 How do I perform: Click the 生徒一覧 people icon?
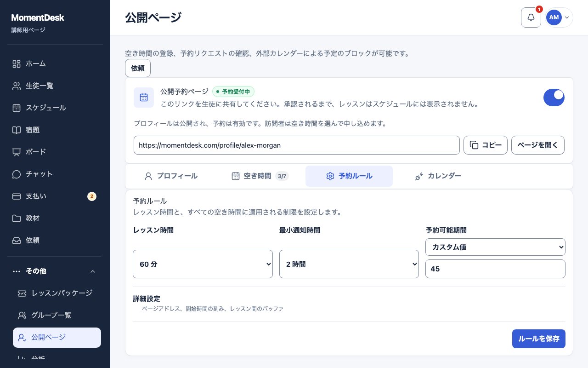click(17, 86)
